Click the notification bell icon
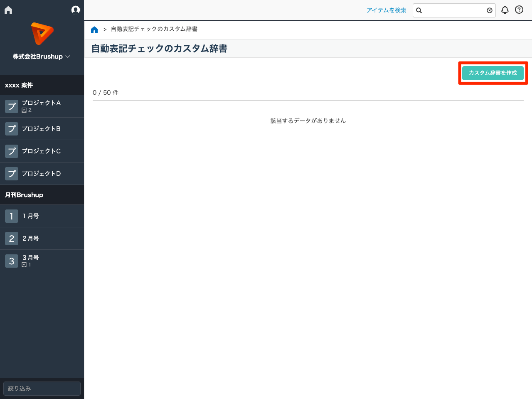 (505, 10)
